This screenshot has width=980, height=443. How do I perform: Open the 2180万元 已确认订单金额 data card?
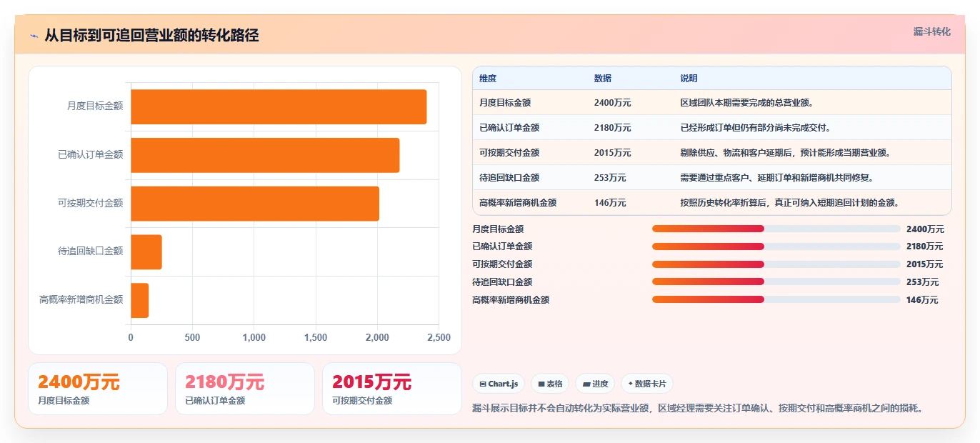245,389
